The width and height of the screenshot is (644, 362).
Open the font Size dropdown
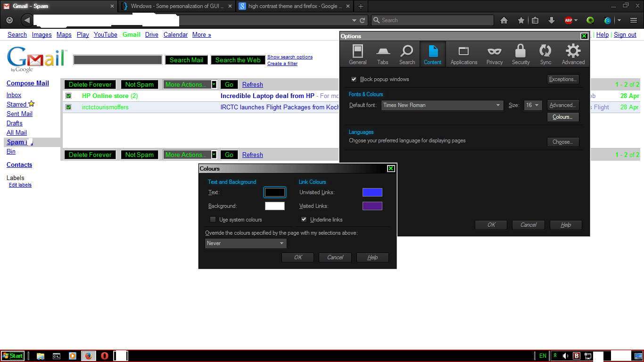pyautogui.click(x=533, y=105)
